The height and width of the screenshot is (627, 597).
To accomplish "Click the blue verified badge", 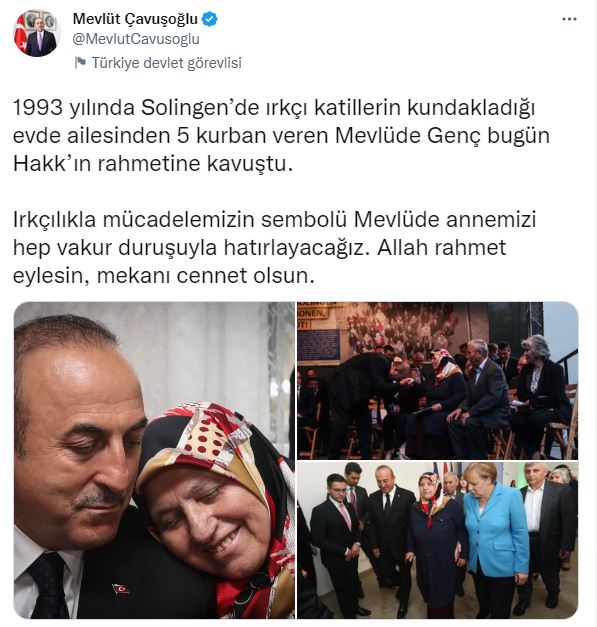I will click(210, 19).
